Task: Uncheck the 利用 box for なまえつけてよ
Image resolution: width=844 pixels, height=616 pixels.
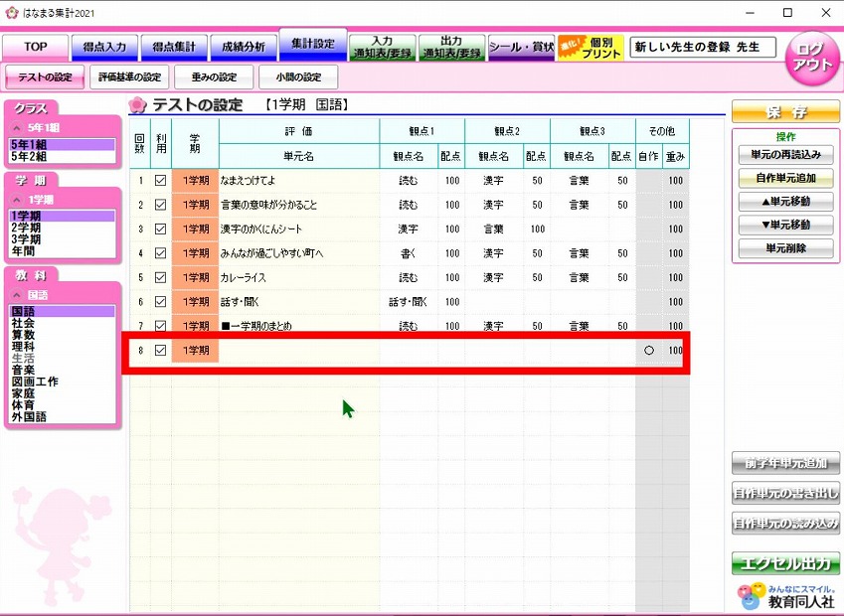Action: coord(160,181)
